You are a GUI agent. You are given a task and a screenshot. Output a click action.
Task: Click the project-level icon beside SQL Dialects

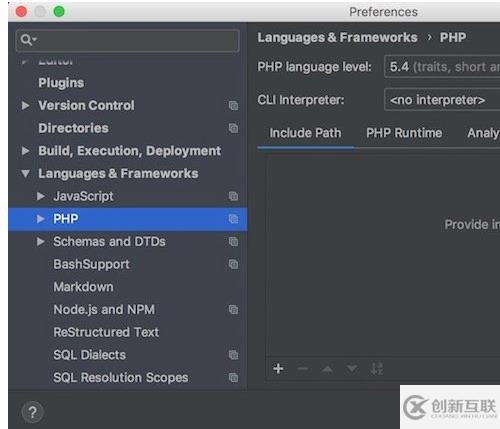[x=233, y=355]
